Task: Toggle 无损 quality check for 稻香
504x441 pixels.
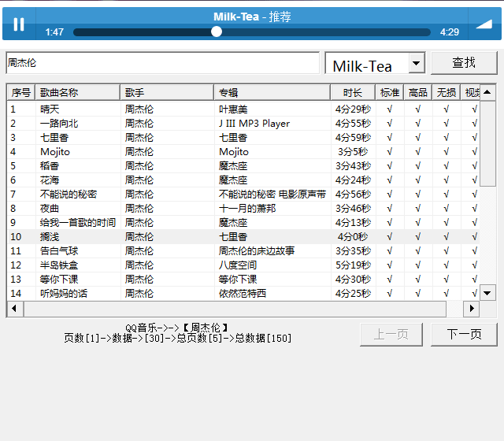Action: (446, 166)
